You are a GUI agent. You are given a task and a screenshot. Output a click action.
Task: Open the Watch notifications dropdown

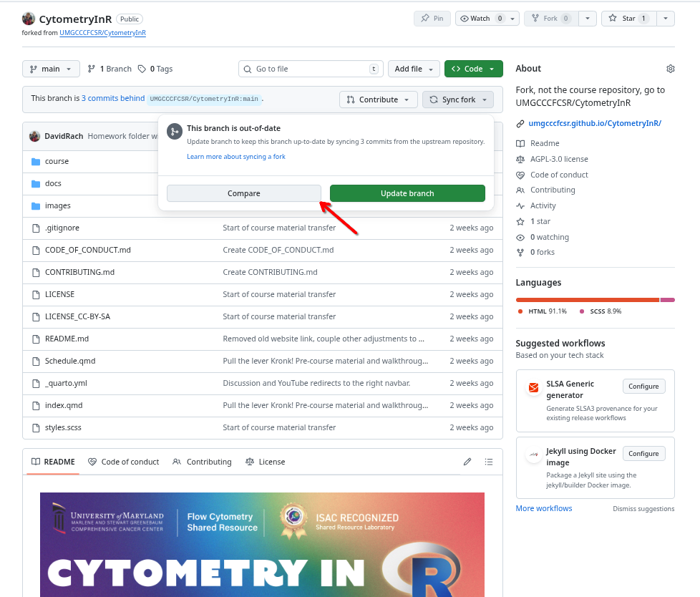click(x=487, y=19)
